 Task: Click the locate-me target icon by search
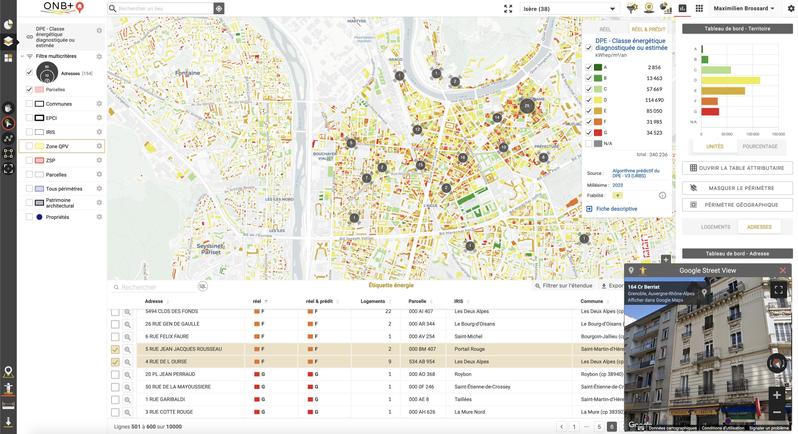pyautogui.click(x=219, y=8)
